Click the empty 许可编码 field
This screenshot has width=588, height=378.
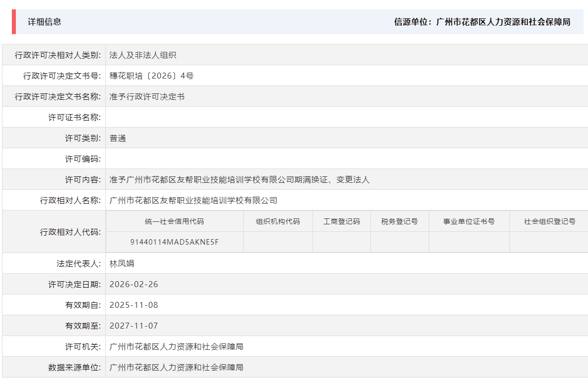coord(198,158)
